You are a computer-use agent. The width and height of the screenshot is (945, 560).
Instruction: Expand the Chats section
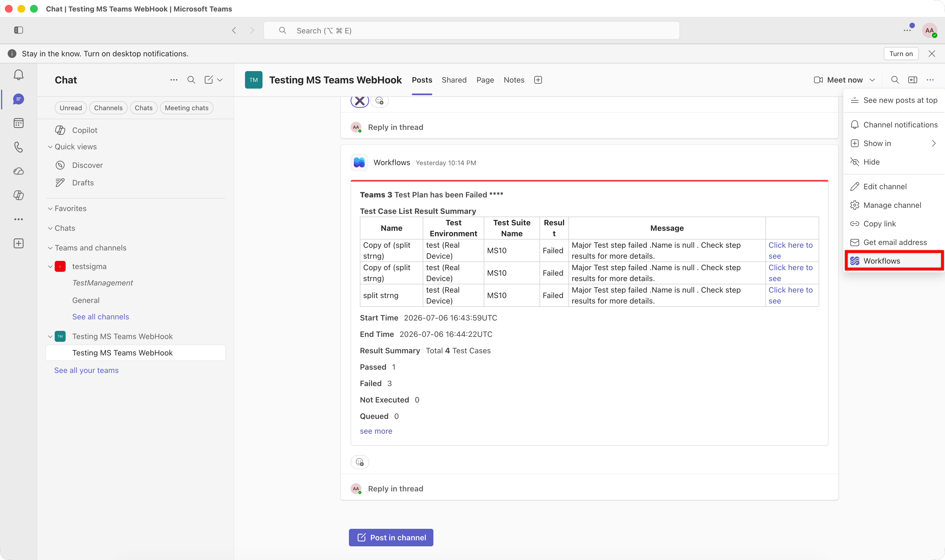tap(50, 228)
